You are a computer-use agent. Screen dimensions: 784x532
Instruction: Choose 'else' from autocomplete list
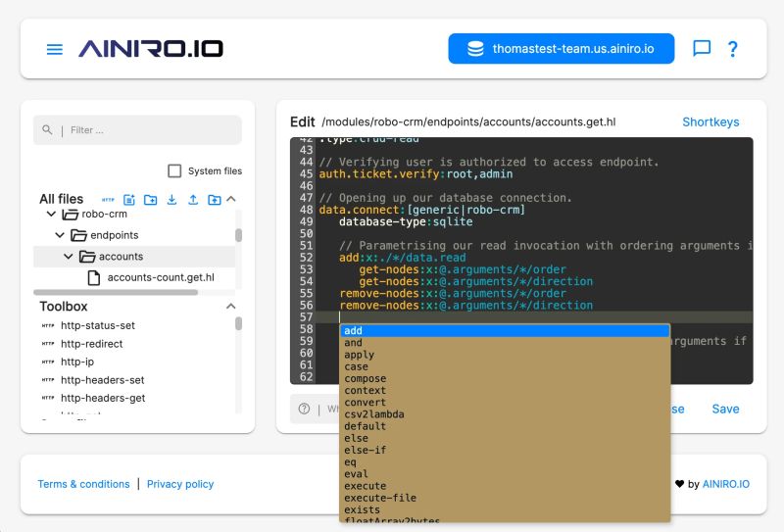(505, 438)
